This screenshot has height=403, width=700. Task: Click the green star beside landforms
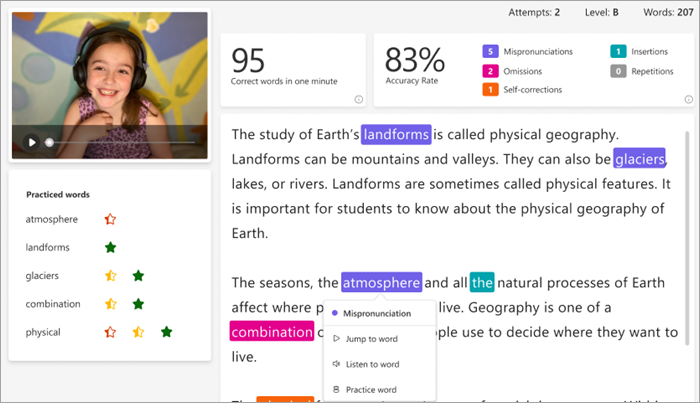(x=111, y=247)
